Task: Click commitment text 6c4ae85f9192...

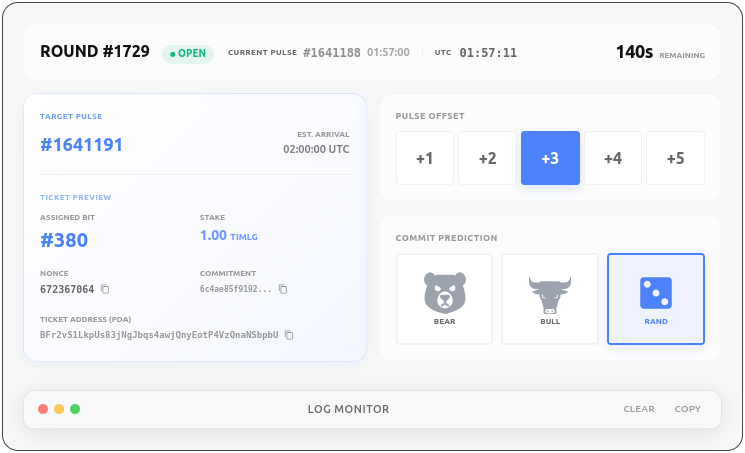Action: click(236, 289)
